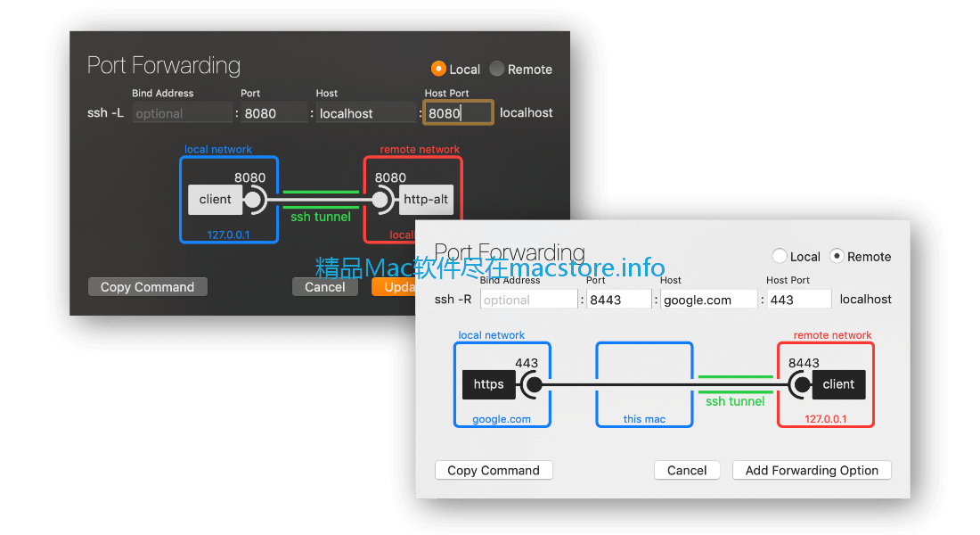Screen dimensions: 980x535
Task: Click the Port Forwarding title in dark window
Action: [x=164, y=66]
